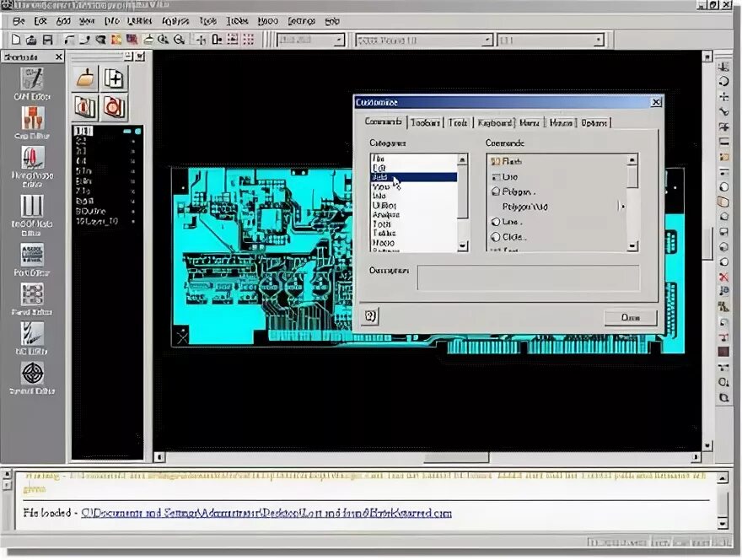742x560 pixels.
Task: Open the Symbol Editor shortcut
Action: coord(32,378)
